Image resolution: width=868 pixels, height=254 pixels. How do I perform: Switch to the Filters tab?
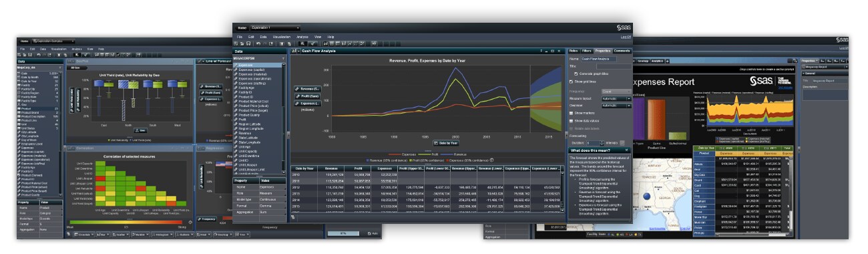tap(586, 51)
